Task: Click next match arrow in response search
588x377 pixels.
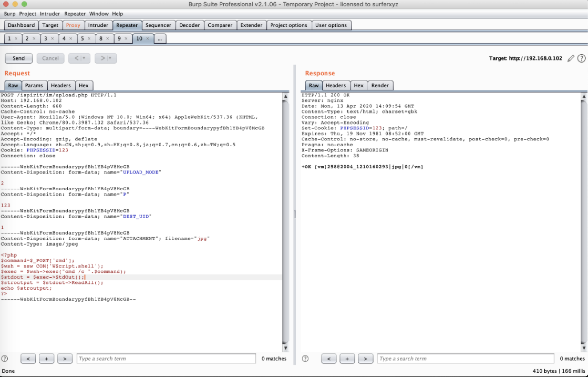Action: point(365,359)
